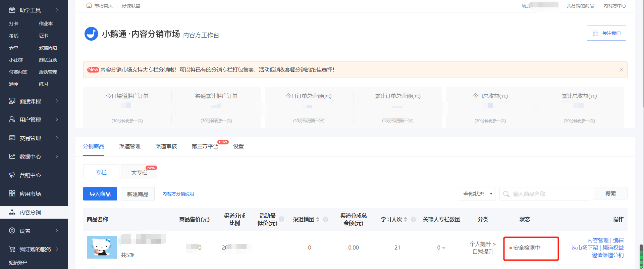This screenshot has width=644, height=269.
Task: Select the 大专栏 sub-tab
Action: point(139,172)
